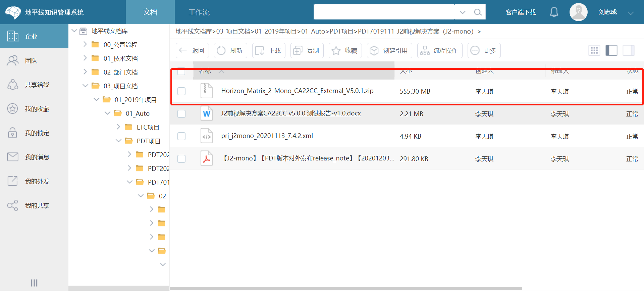Click 客户端下载 link

[521, 12]
